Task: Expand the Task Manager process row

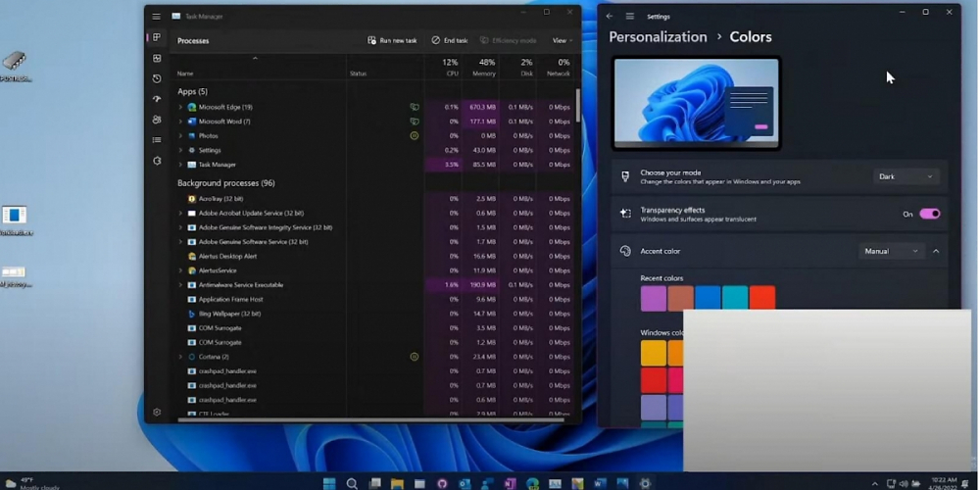Action: (x=180, y=165)
